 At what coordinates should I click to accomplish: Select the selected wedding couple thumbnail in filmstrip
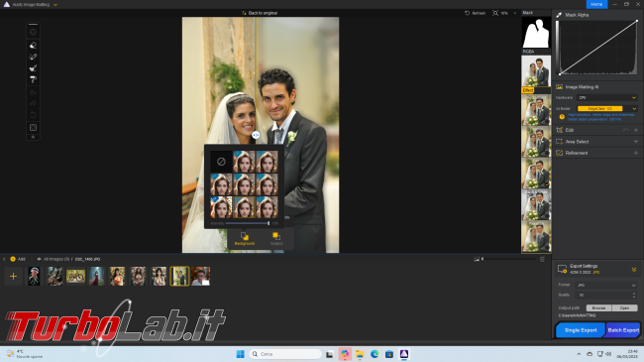[x=179, y=276]
